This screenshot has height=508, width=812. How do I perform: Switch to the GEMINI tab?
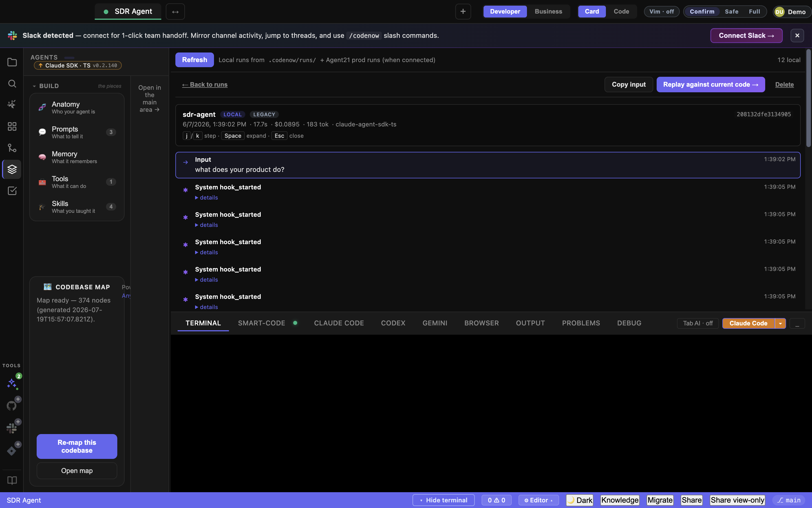pyautogui.click(x=435, y=323)
